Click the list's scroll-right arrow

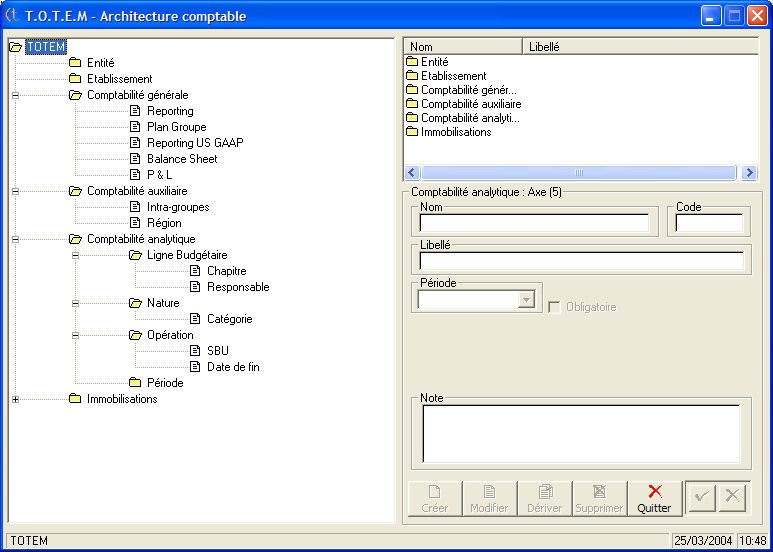749,172
